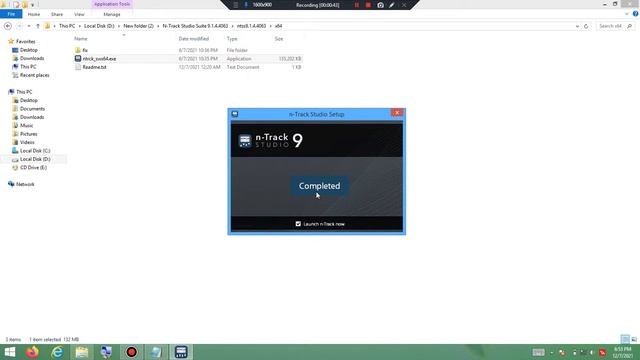Select the Readme.txt file
The width and height of the screenshot is (640, 360).
tap(94, 67)
